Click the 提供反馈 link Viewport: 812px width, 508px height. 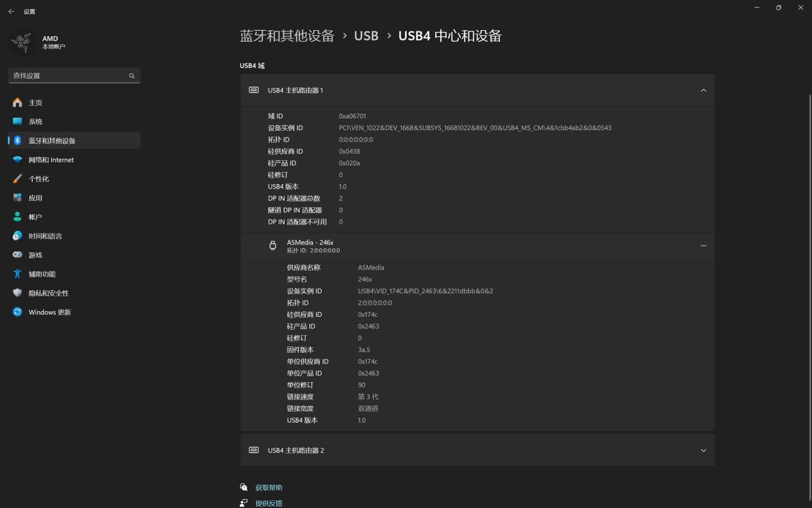coord(269,504)
